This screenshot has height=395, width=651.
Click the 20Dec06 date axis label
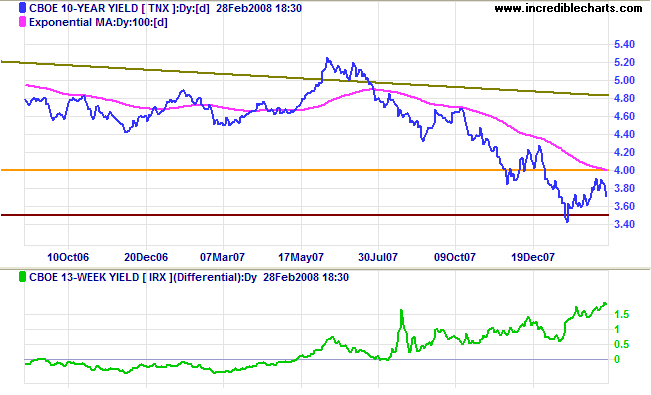tap(146, 257)
